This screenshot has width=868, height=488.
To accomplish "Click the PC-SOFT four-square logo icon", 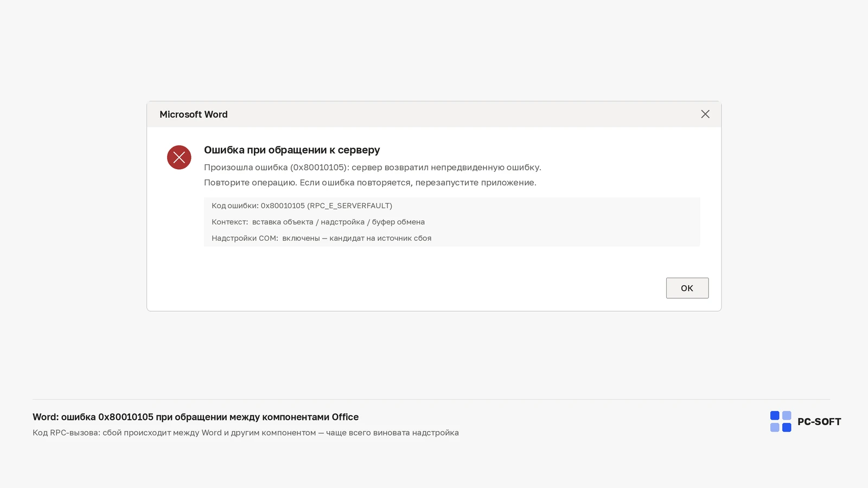I will click(781, 421).
